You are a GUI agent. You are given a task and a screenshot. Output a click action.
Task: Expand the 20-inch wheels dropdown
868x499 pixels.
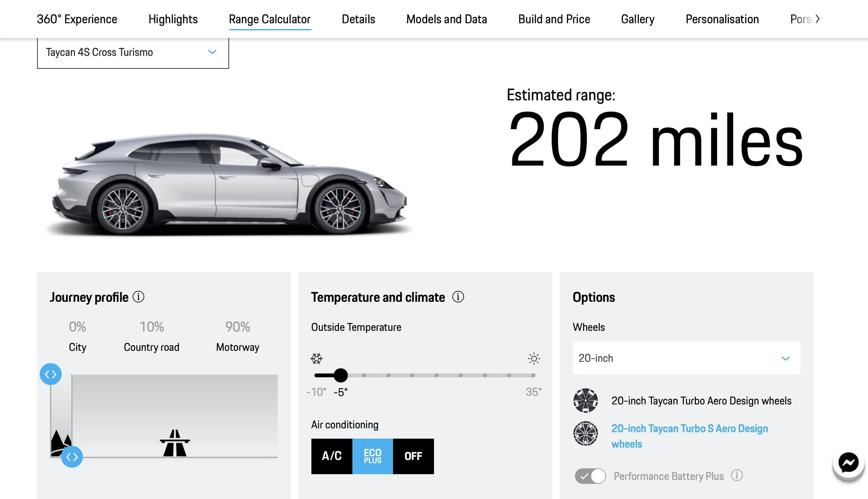tap(686, 358)
